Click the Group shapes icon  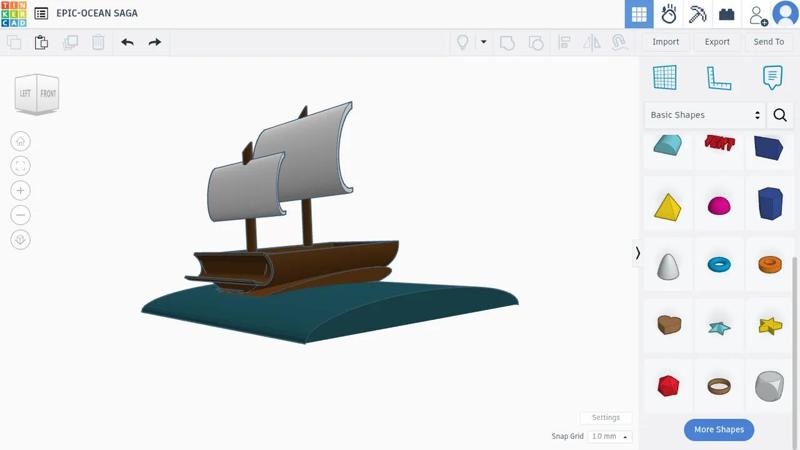(x=507, y=43)
